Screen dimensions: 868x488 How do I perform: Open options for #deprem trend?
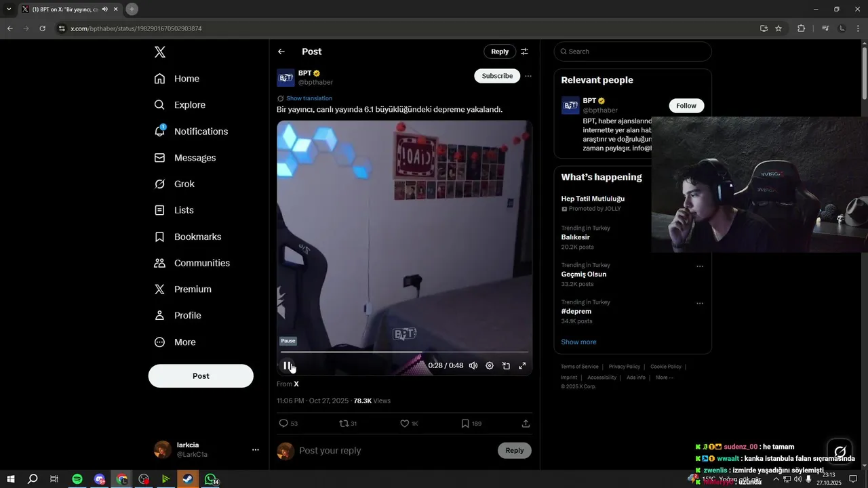tap(700, 304)
